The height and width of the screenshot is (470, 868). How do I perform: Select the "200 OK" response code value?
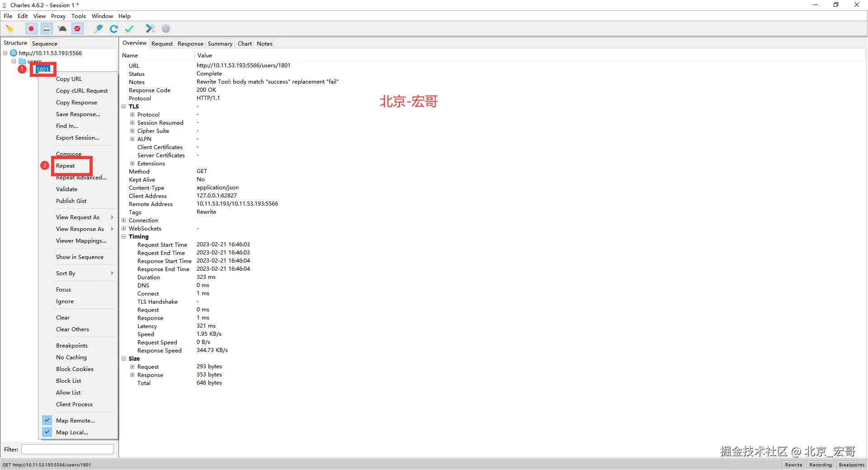click(x=206, y=90)
